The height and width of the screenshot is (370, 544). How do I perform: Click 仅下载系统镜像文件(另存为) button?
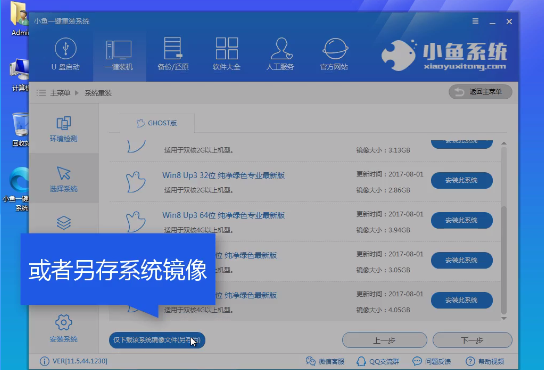pos(157,340)
